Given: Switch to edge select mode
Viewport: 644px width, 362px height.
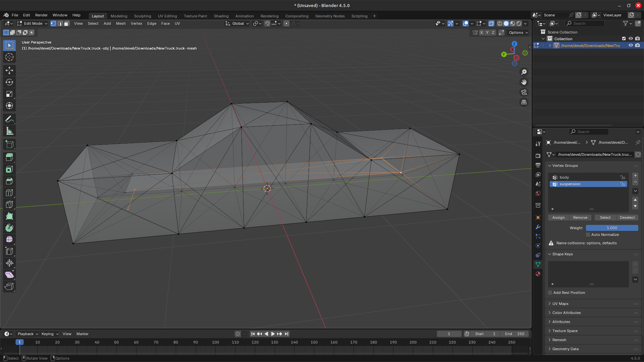Looking at the screenshot, I should (60, 23).
